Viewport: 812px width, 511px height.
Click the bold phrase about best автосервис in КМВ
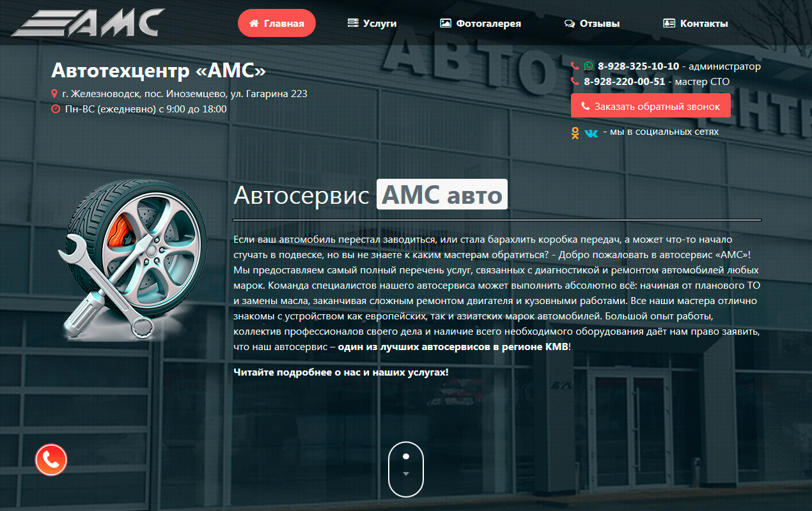453,346
